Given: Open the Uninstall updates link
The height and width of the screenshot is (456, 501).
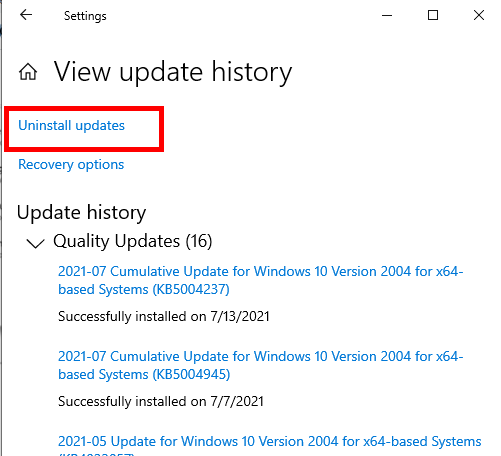Looking at the screenshot, I should [x=71, y=126].
